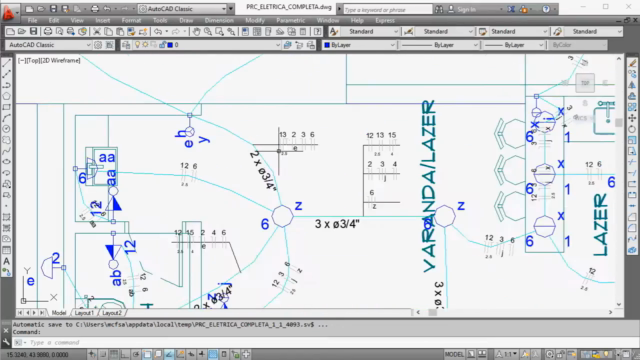Click New in the Quick Access toolbar
640x360 pixels.
click(29, 9)
